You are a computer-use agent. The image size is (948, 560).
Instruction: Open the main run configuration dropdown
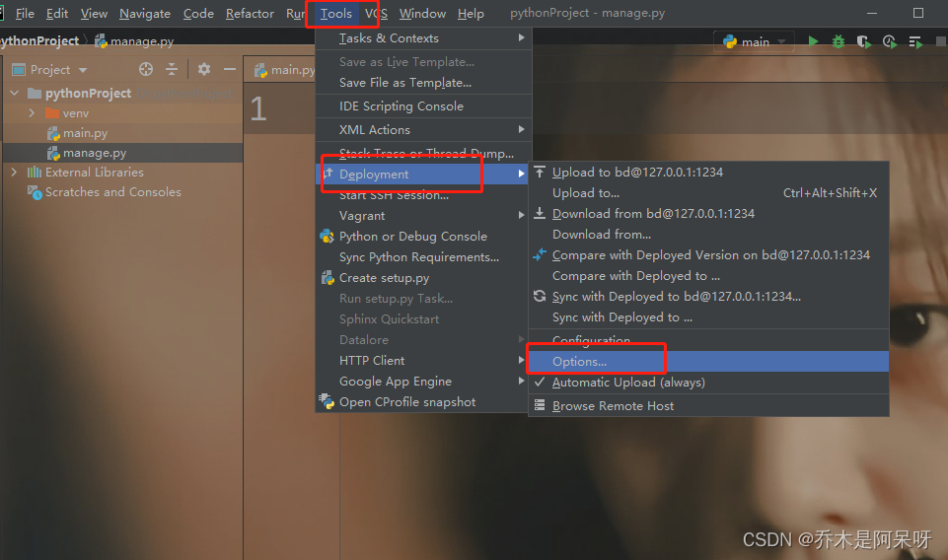coord(756,41)
